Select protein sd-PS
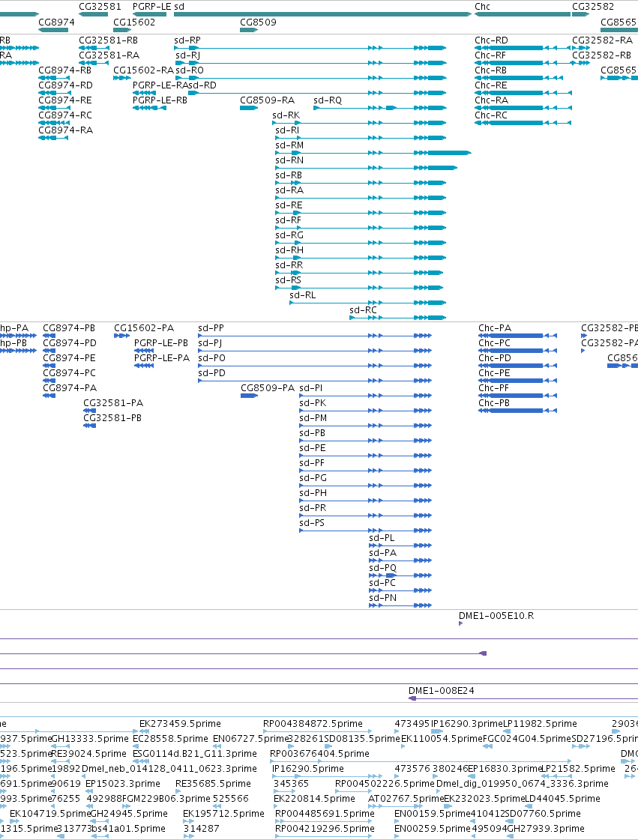Viewport: 638px width, 840px height. click(x=366, y=531)
